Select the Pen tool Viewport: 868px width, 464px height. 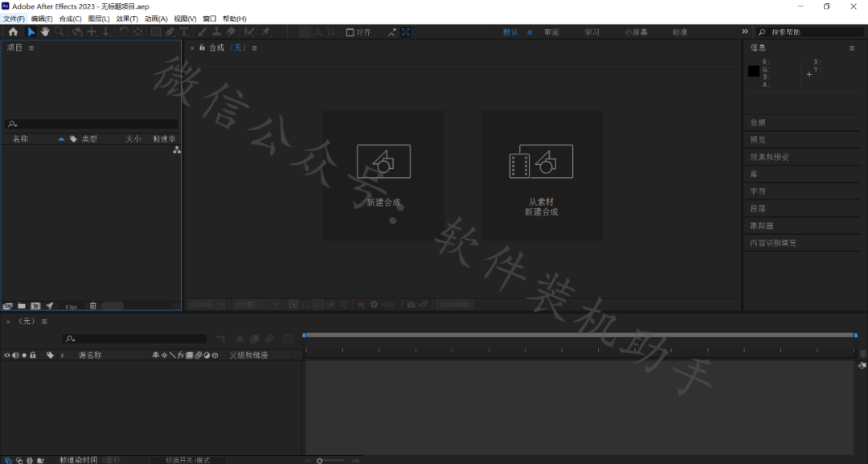(170, 31)
